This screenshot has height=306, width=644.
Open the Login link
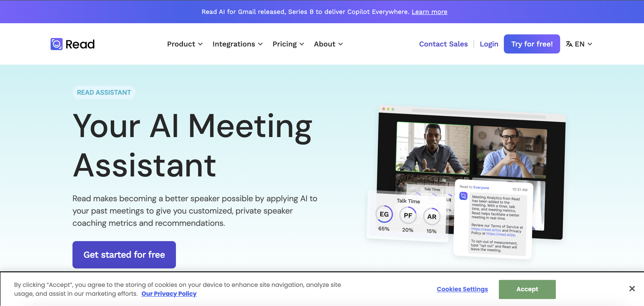coord(489,44)
